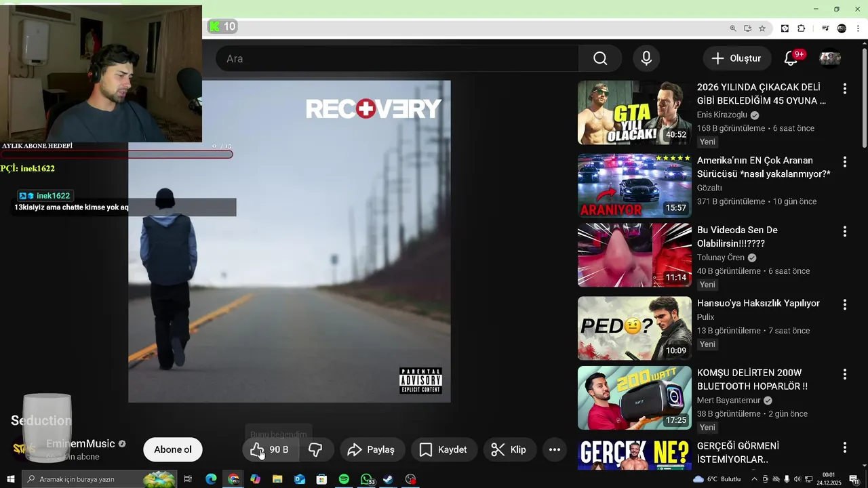The image size is (868, 488).
Task: Click the install app icon in address bar
Action: 747,28
